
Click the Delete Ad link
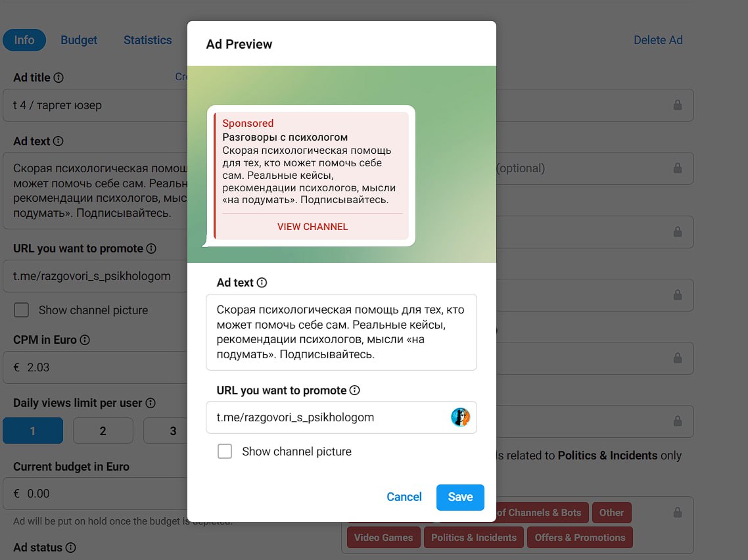(658, 40)
